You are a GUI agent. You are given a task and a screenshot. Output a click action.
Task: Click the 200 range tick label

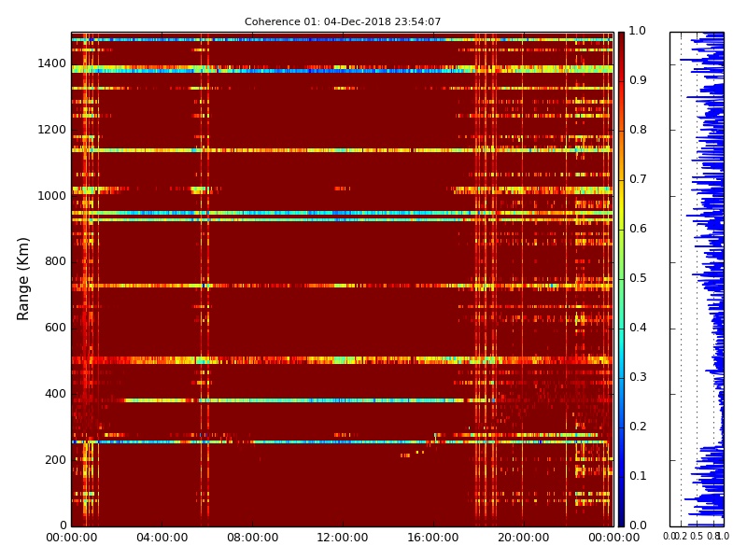click(55, 460)
